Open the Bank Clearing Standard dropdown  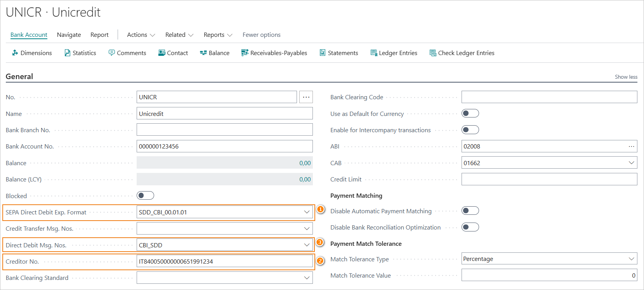click(x=307, y=278)
